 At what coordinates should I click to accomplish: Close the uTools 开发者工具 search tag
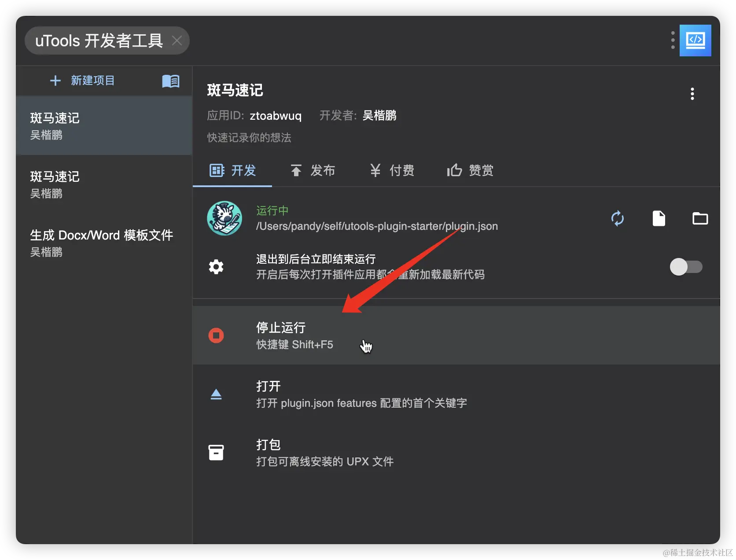click(x=177, y=41)
